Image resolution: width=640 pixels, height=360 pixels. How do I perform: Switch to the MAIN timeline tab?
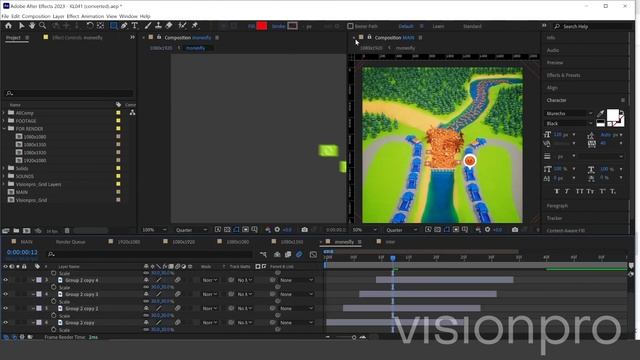tap(27, 242)
